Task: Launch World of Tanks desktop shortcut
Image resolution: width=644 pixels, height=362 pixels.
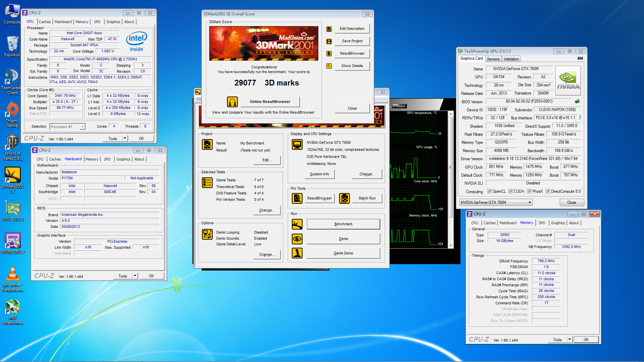Action: [12, 147]
